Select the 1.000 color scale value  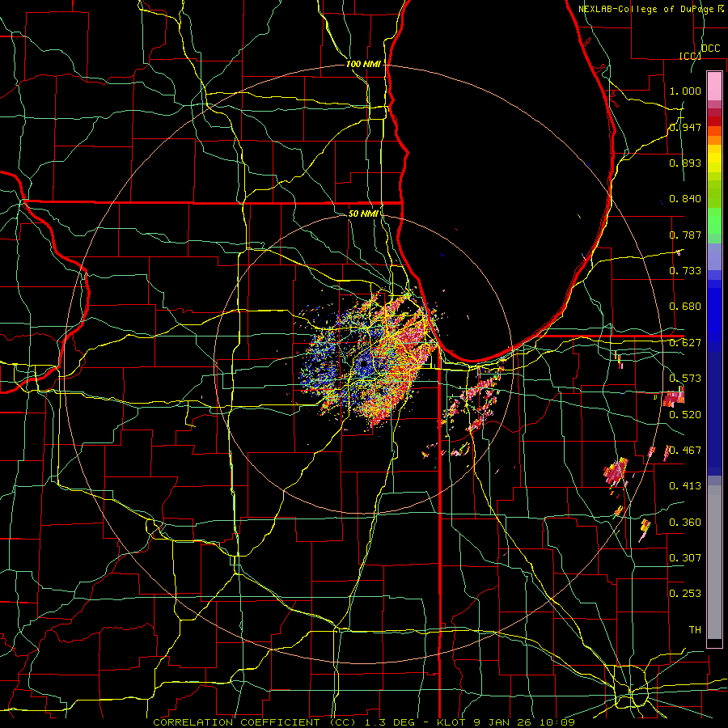pos(685,91)
